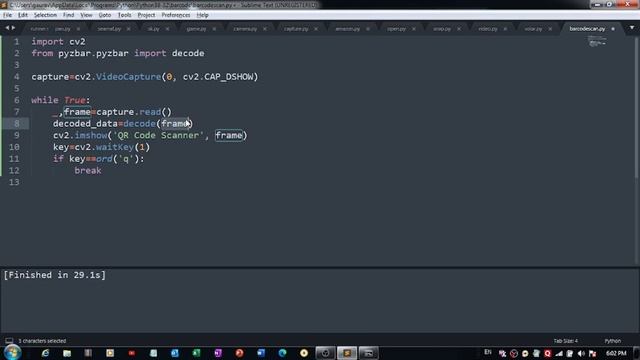Open the Windows Start button
Image resolution: width=640 pixels, height=360 pixels.
tap(12, 353)
